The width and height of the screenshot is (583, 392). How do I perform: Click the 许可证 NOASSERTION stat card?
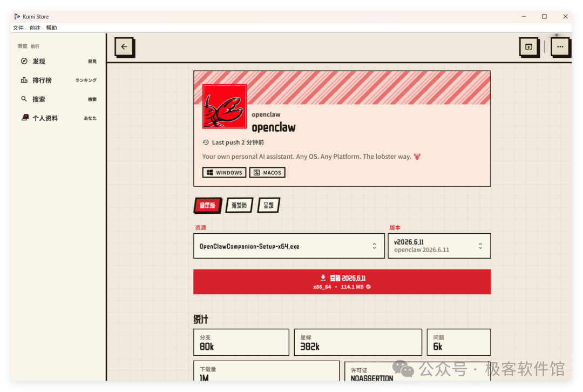tap(417, 371)
